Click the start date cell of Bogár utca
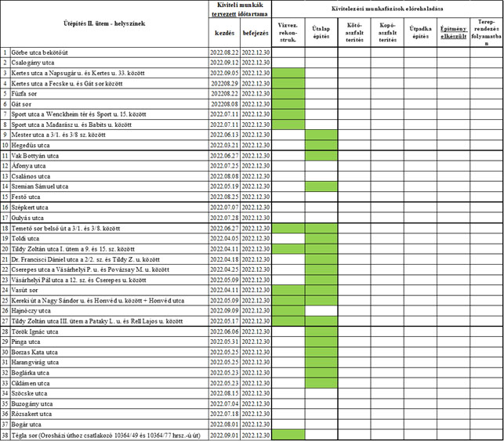This screenshot has height=441, width=504. [x=223, y=424]
